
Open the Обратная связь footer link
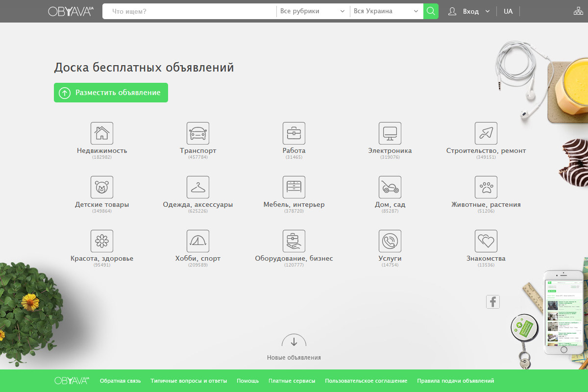pyautogui.click(x=120, y=381)
